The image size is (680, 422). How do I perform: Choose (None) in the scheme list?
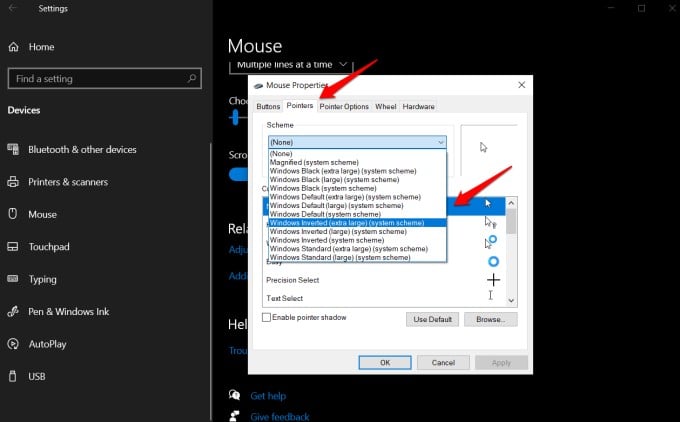(x=357, y=154)
